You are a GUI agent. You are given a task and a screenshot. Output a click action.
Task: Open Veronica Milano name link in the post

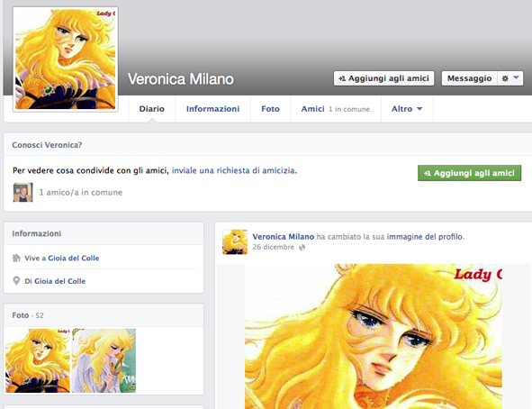click(284, 237)
